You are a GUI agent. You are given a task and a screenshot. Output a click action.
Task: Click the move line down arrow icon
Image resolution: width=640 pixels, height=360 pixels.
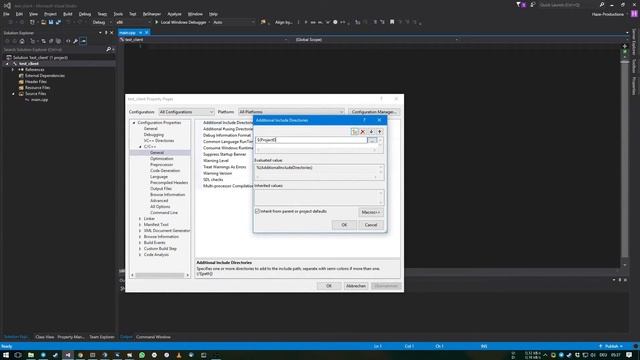click(x=371, y=132)
